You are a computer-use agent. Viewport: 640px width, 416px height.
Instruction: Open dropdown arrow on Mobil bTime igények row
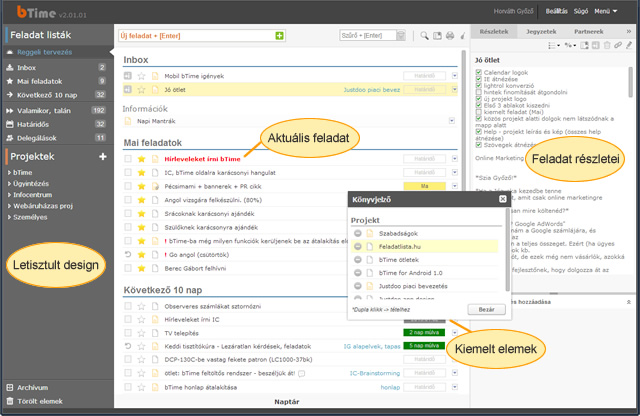click(x=455, y=76)
